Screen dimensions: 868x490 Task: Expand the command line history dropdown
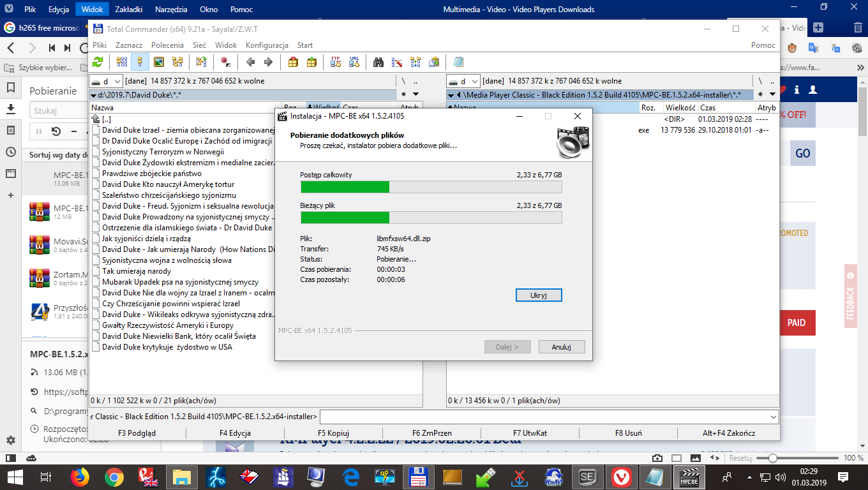click(774, 417)
